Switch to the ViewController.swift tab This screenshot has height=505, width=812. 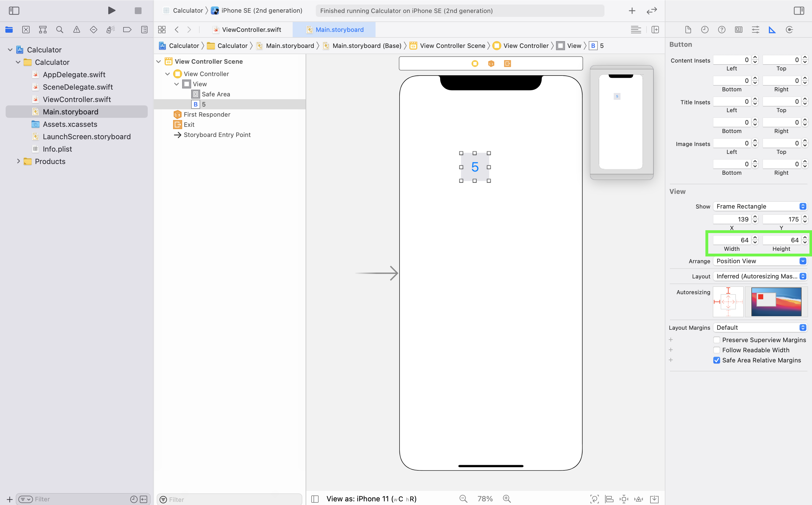(251, 30)
